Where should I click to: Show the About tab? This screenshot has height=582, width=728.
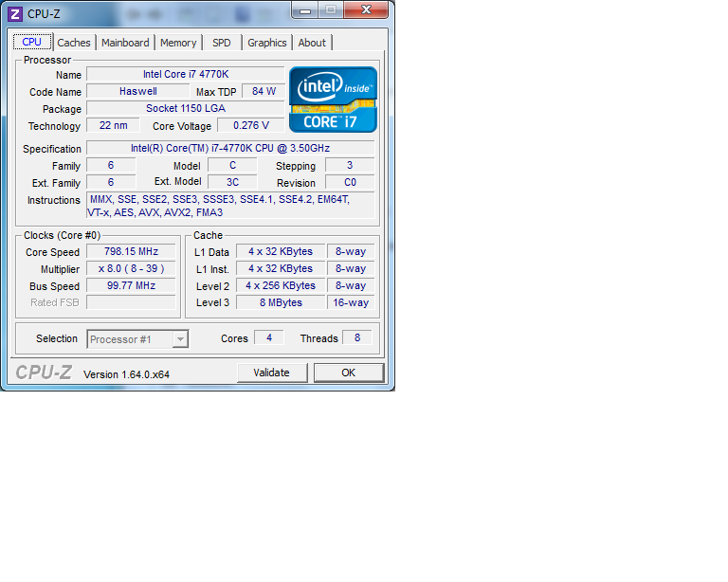tap(312, 43)
